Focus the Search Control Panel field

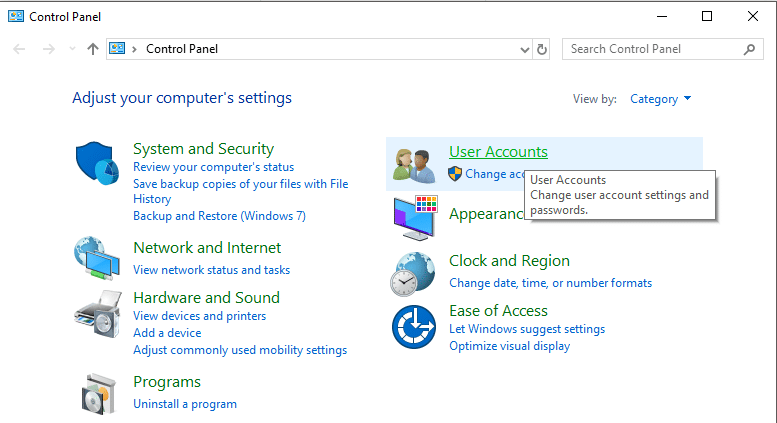(663, 49)
